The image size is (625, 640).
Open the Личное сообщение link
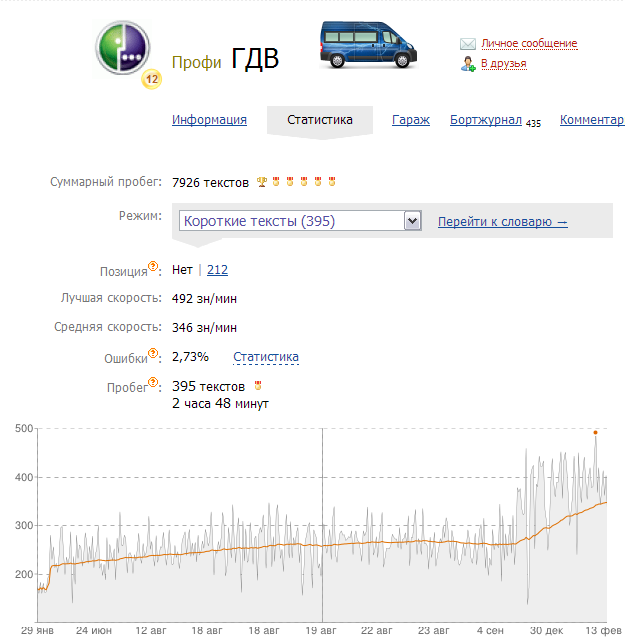pos(529,43)
